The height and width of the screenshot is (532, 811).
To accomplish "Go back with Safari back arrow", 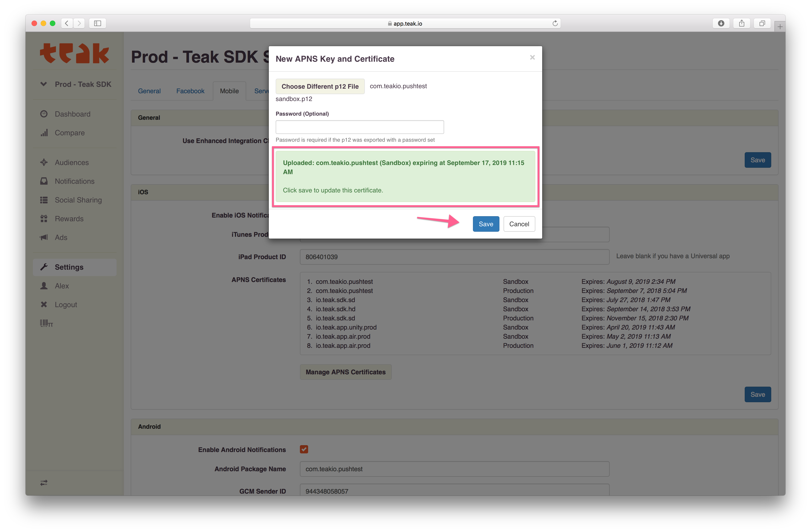I will (67, 23).
